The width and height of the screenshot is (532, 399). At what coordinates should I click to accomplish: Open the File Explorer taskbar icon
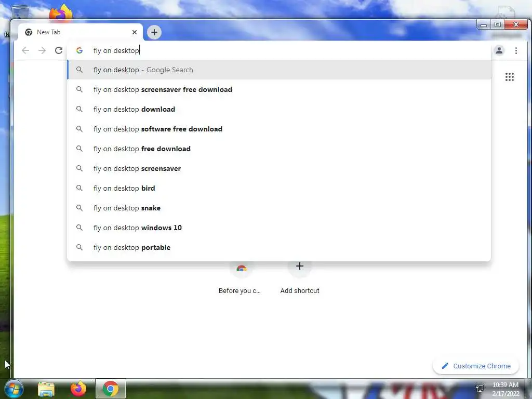46,389
